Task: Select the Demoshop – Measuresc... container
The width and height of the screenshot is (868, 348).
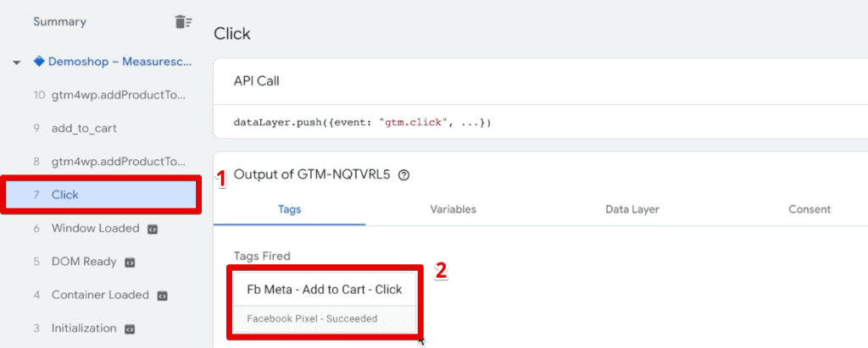Action: coord(120,62)
